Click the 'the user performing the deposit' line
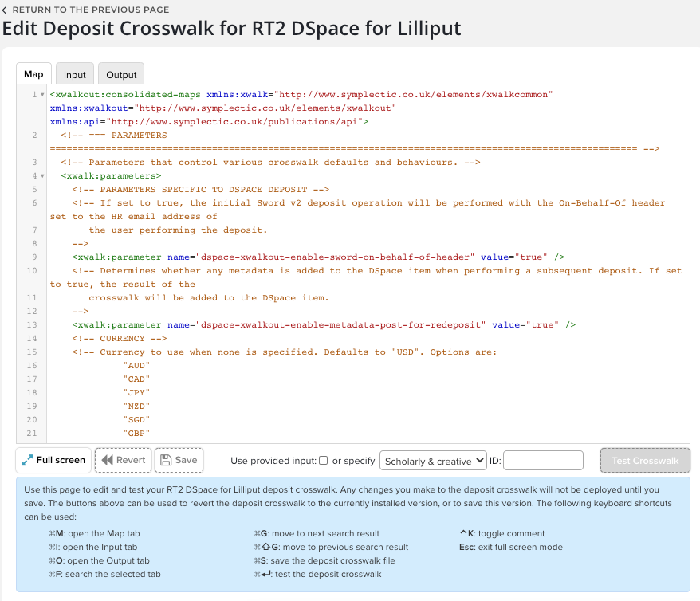 point(178,230)
